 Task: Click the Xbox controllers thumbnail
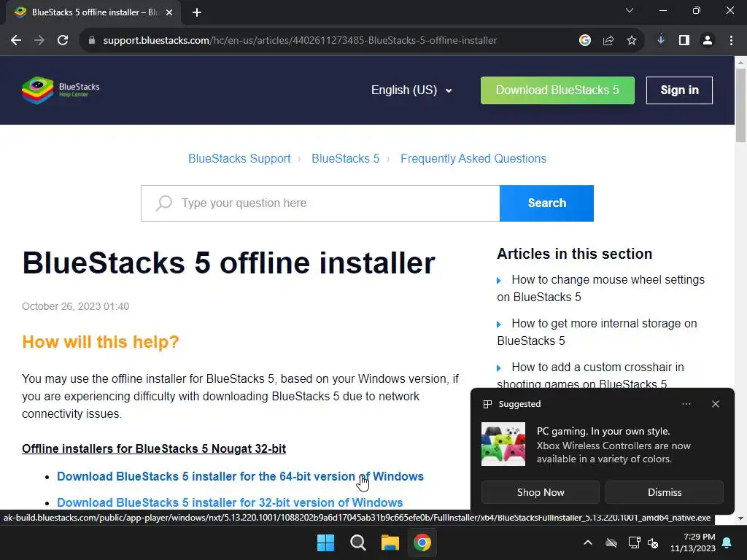pyautogui.click(x=503, y=444)
